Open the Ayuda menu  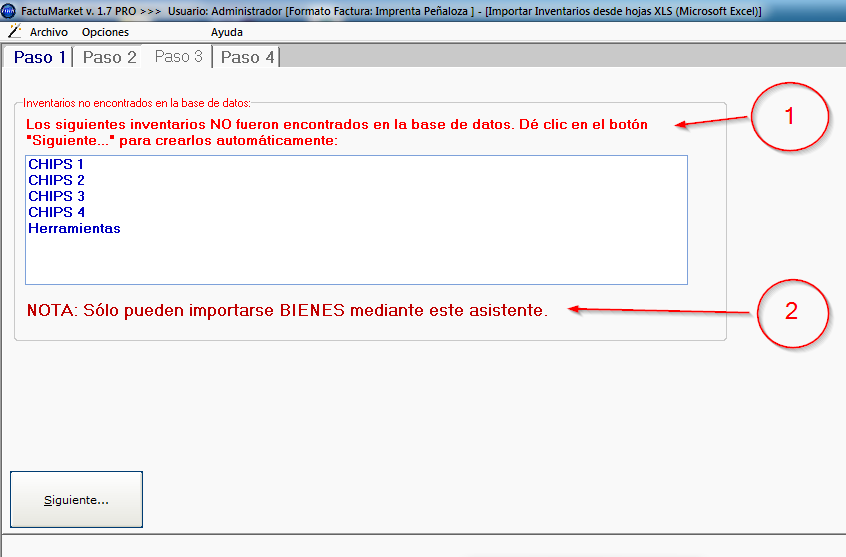click(227, 32)
